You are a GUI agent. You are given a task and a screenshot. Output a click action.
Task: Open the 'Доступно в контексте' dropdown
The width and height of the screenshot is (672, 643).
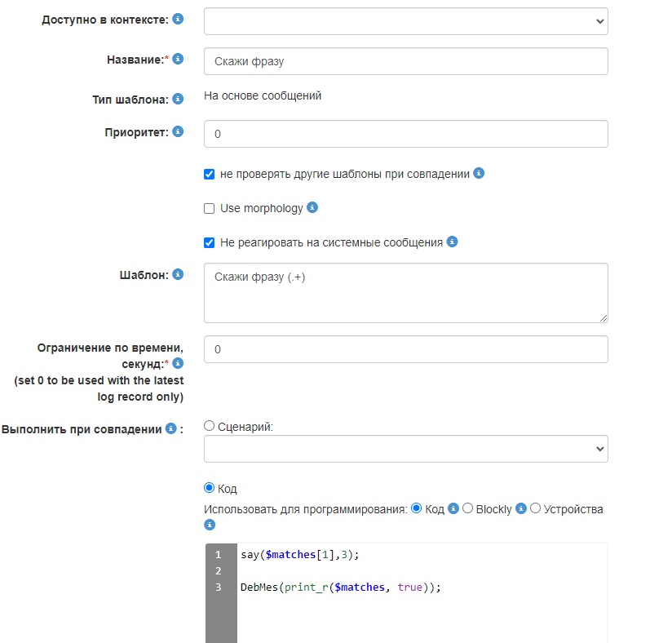(x=405, y=21)
